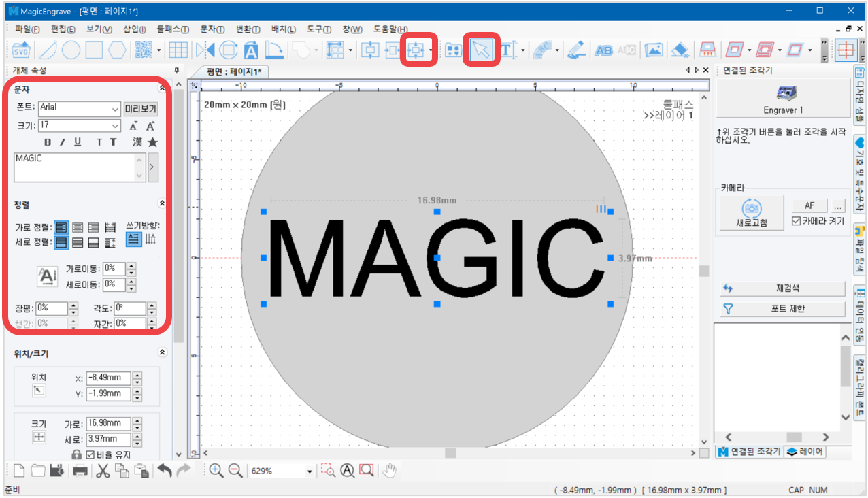Viewport: 868px width, 498px height.
Task: Open the 크기 font size dropdown
Action: tap(114, 126)
